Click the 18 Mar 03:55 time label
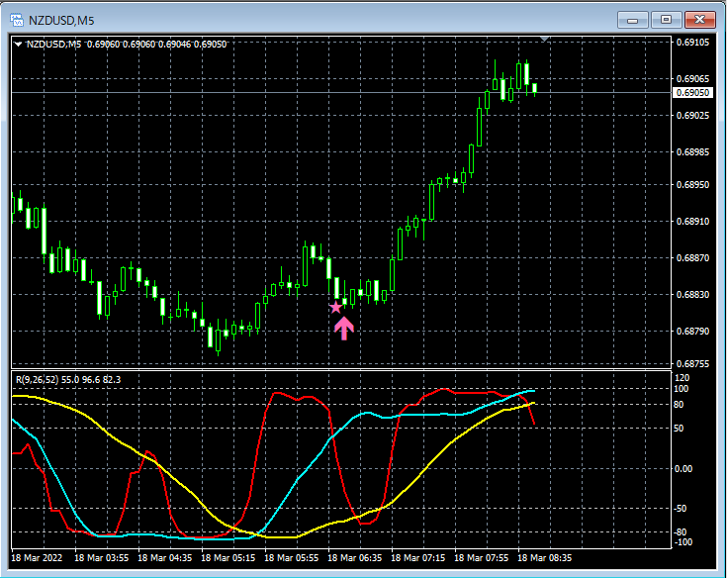The image size is (728, 578). [x=101, y=557]
